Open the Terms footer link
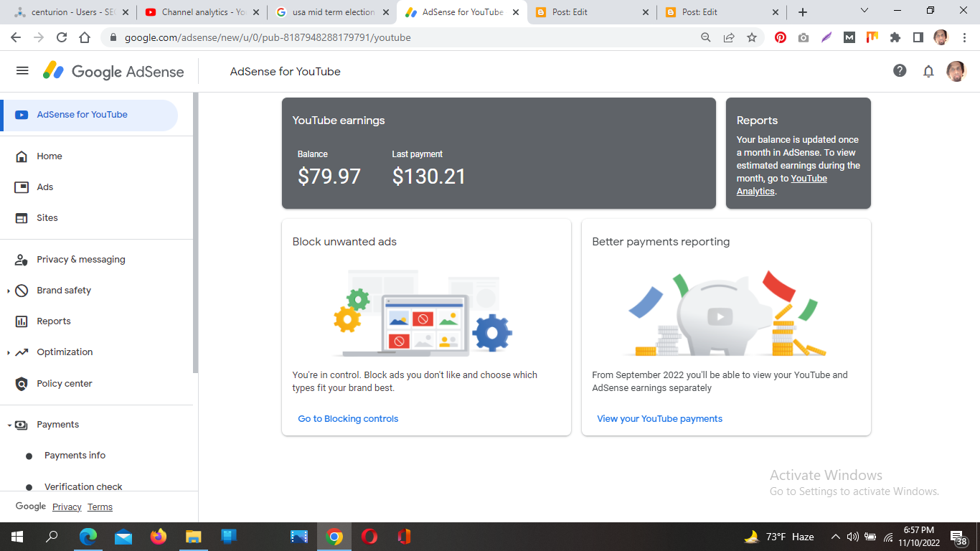This screenshot has width=980, height=551. 100,507
